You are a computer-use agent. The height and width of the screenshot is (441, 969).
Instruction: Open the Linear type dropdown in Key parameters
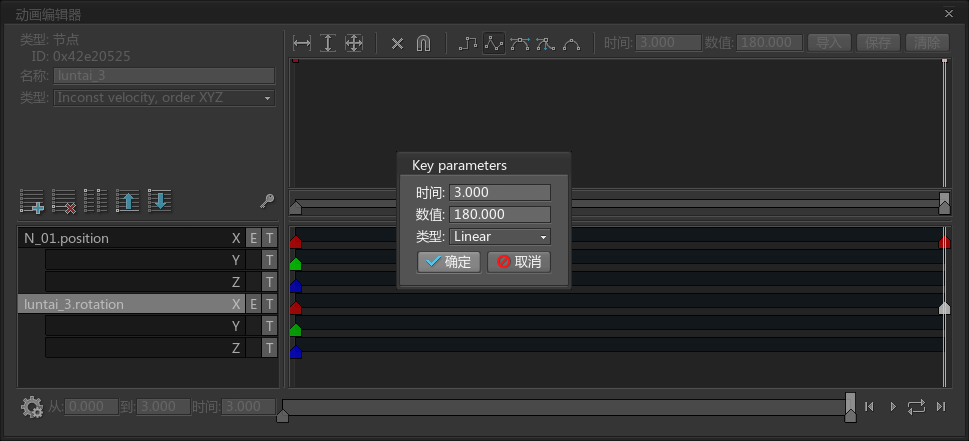(x=500, y=237)
